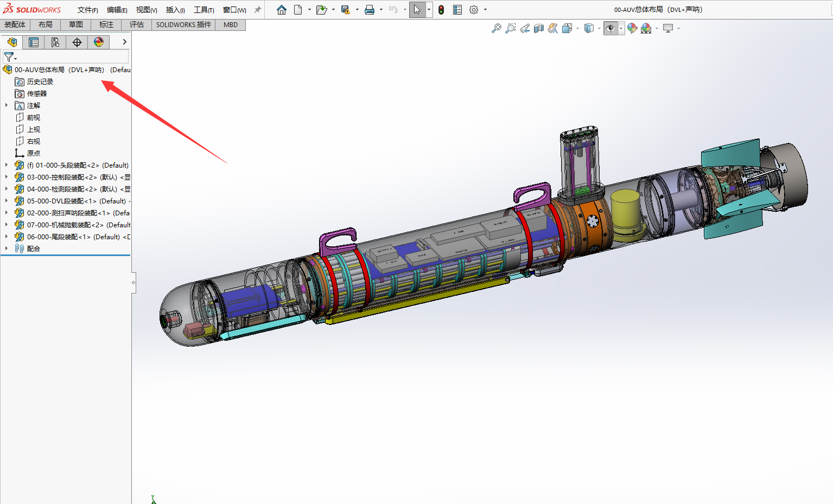Expand the 配合 mates folder

coord(7,248)
